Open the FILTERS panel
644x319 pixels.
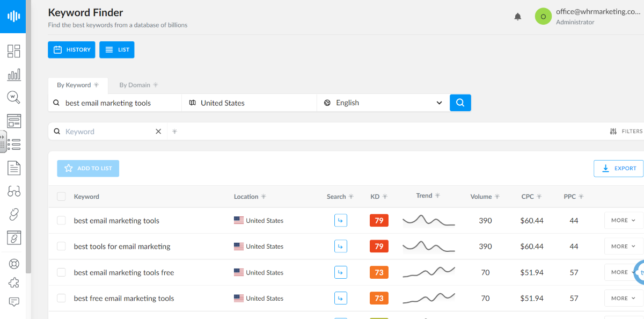626,132
